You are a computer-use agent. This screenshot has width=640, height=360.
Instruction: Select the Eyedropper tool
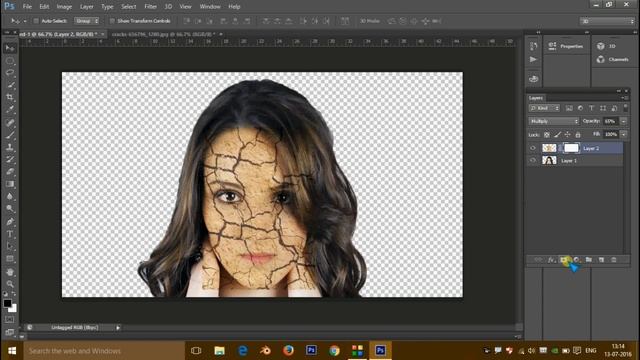tap(10, 110)
